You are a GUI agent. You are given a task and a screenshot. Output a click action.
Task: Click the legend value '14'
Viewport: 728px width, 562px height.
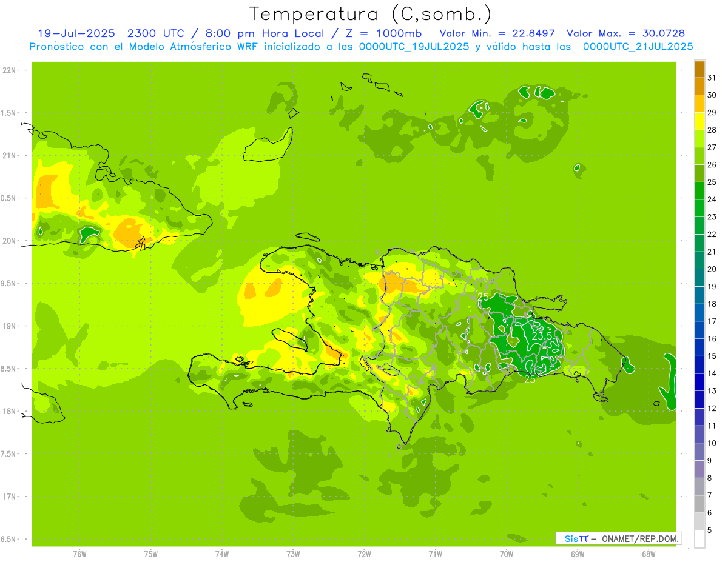(x=712, y=373)
